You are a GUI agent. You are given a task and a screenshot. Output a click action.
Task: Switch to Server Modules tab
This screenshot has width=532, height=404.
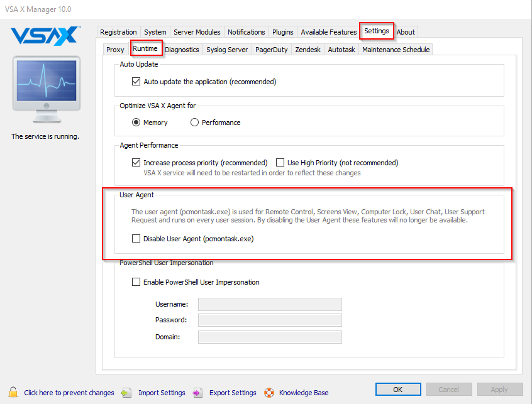click(197, 32)
